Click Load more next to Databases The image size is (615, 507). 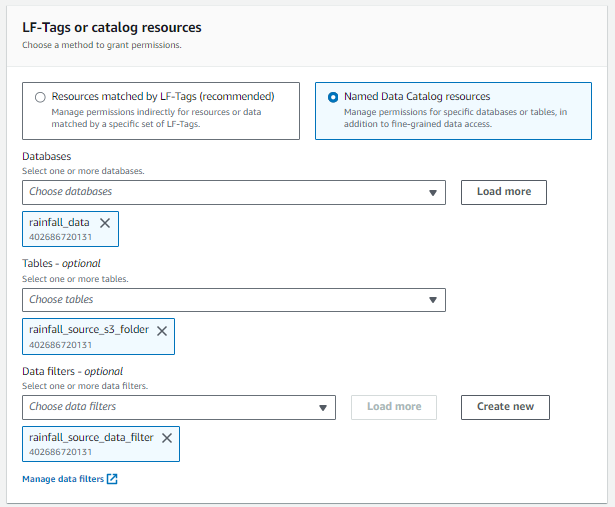(503, 192)
